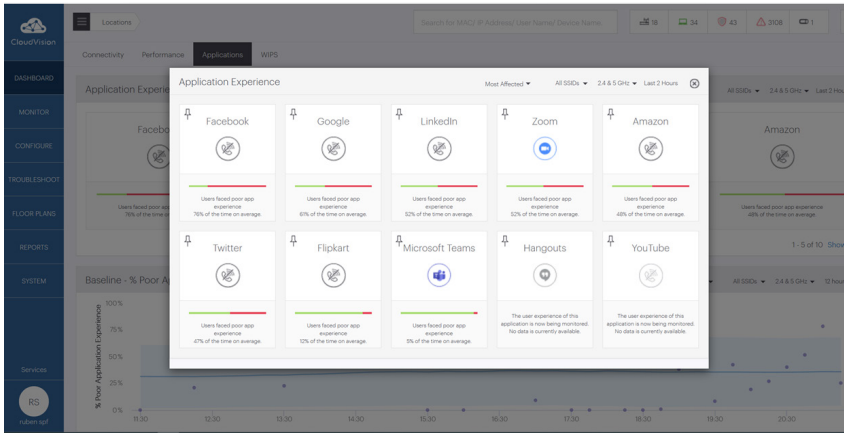849x437 pixels.
Task: Open the Last 2 Hours time filter
Action: pyautogui.click(x=661, y=83)
